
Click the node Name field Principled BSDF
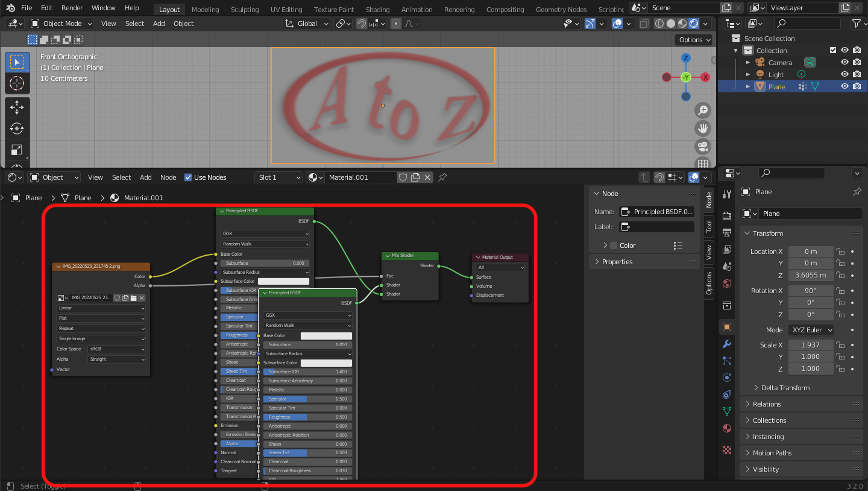click(656, 212)
